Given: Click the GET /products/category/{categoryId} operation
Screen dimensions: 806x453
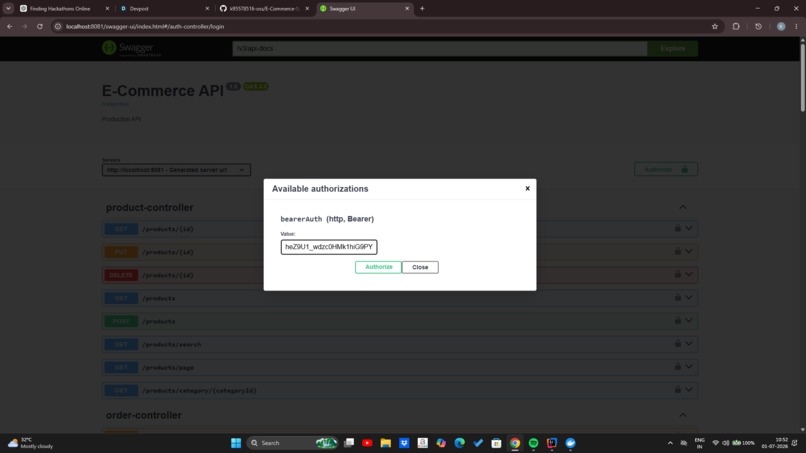Looking at the screenshot, I should (400, 390).
